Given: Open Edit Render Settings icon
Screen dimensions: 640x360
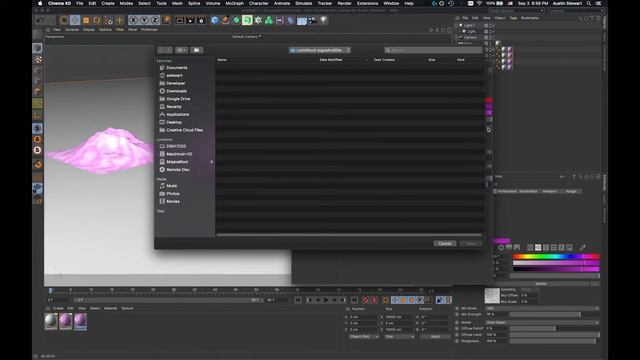Looking at the screenshot, I should point(201,20).
